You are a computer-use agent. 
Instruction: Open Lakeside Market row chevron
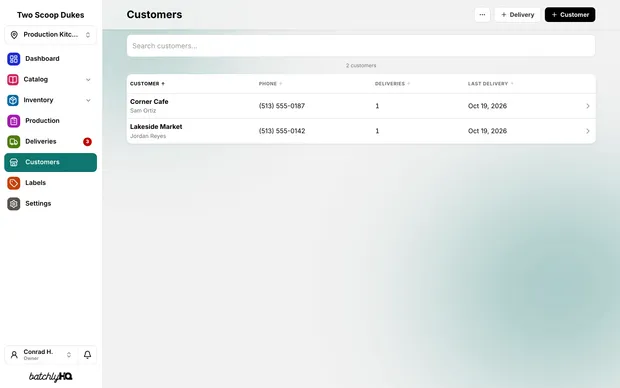[x=588, y=131]
